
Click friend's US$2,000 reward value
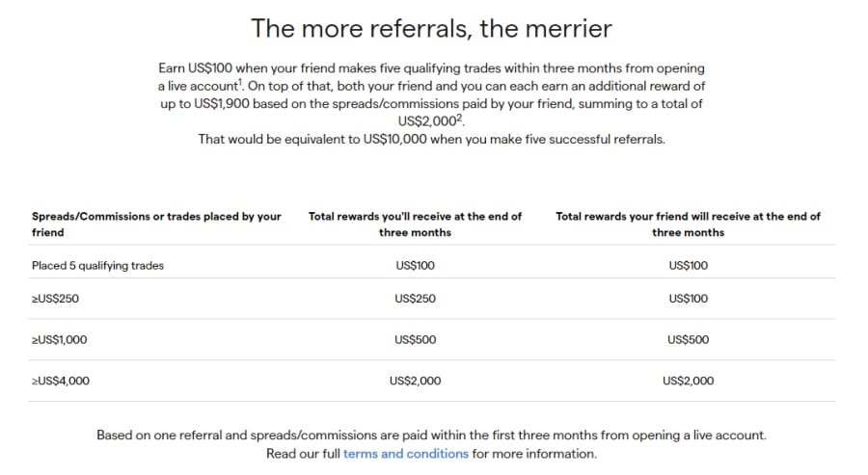688,381
